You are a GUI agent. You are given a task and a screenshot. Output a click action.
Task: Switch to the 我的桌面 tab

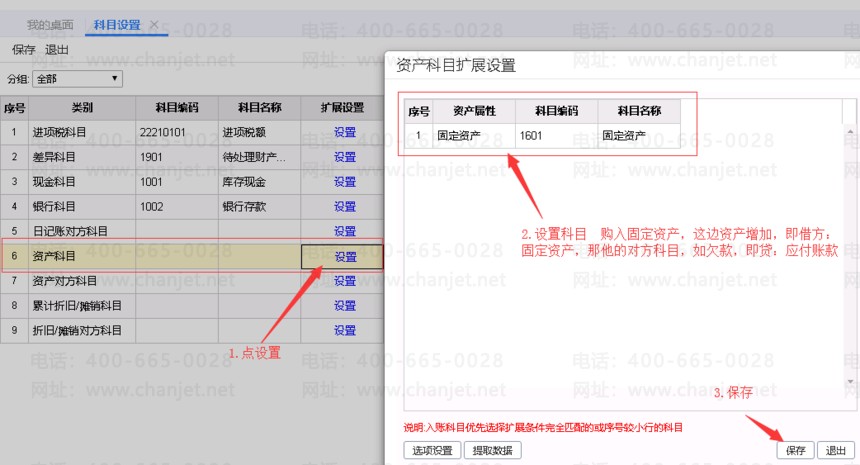click(x=50, y=25)
